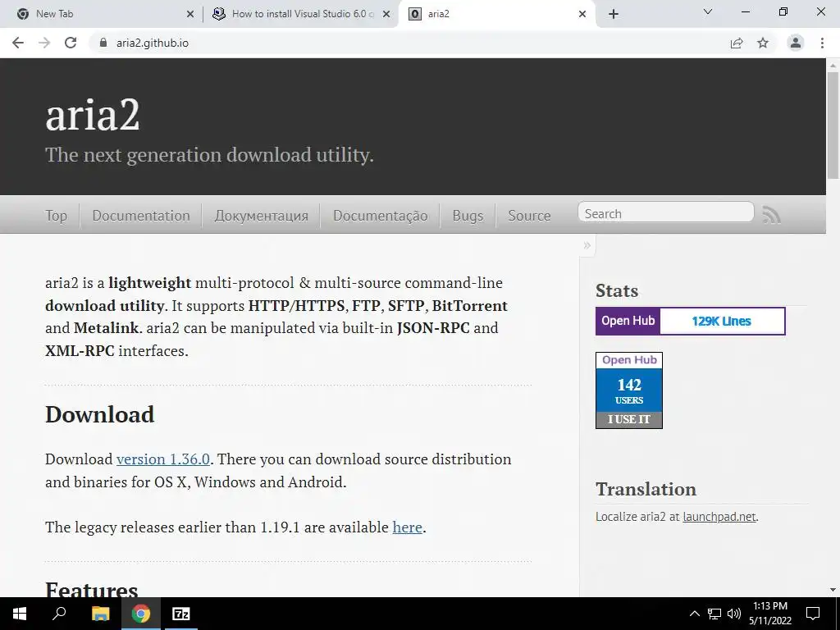Click the Open Hub 129K Lines badge
The height and width of the screenshot is (630, 840).
[x=691, y=321]
